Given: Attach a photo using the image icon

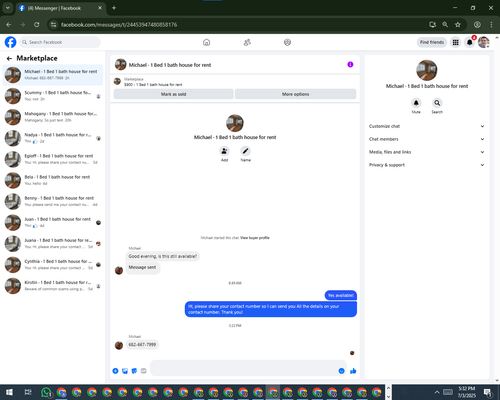Looking at the screenshot, I should tap(125, 371).
